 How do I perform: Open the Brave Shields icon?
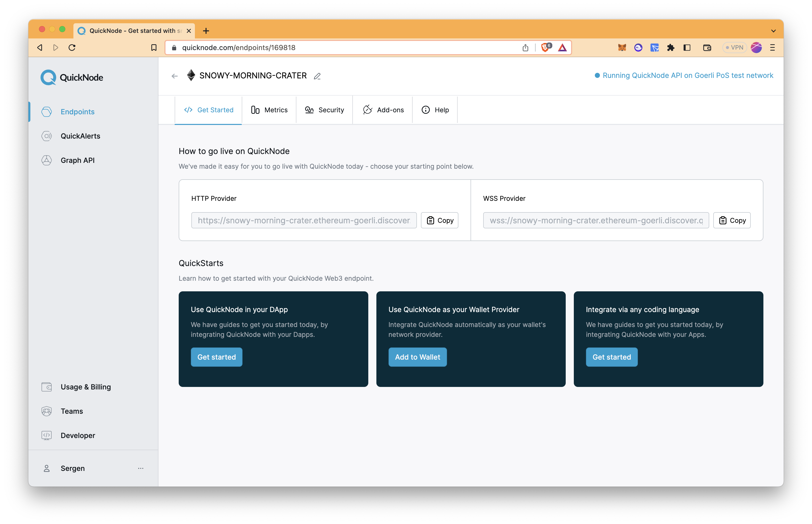click(546, 47)
